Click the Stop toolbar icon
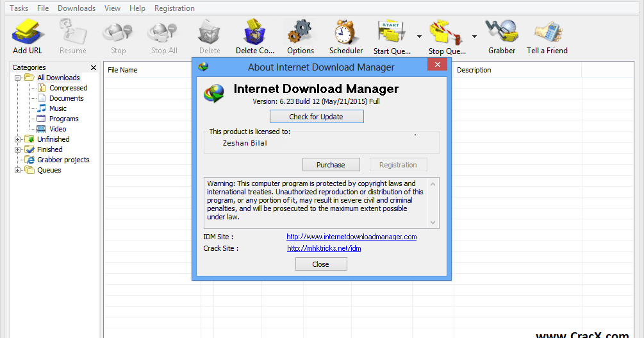The image size is (644, 338). (x=118, y=33)
